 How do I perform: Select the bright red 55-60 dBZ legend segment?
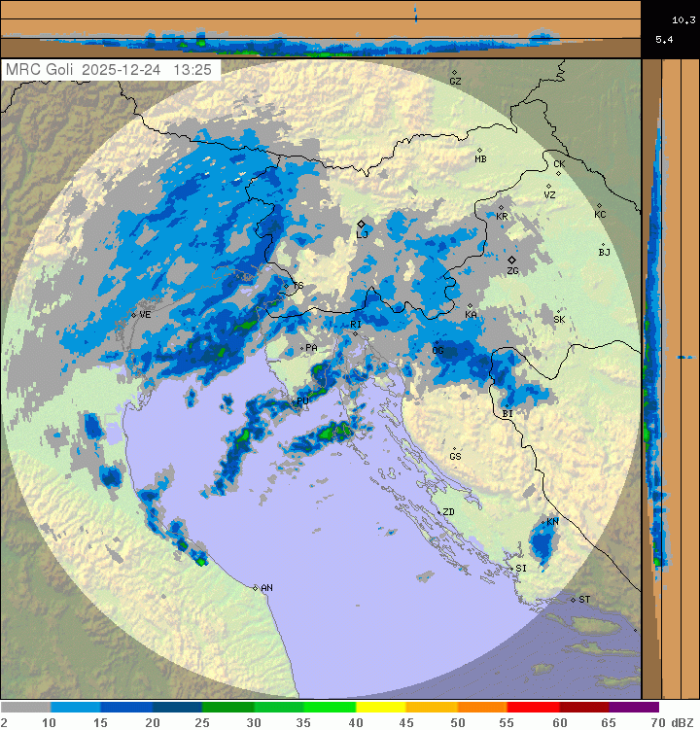[x=533, y=708]
